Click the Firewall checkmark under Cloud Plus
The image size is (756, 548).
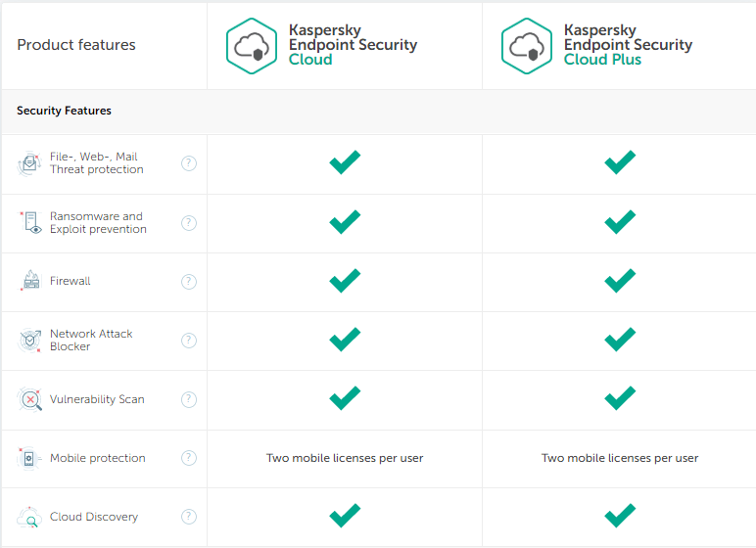point(620,281)
